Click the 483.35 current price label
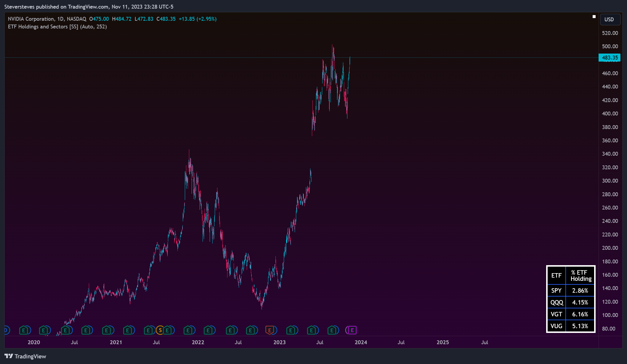This screenshot has height=364, width=627. click(x=610, y=58)
